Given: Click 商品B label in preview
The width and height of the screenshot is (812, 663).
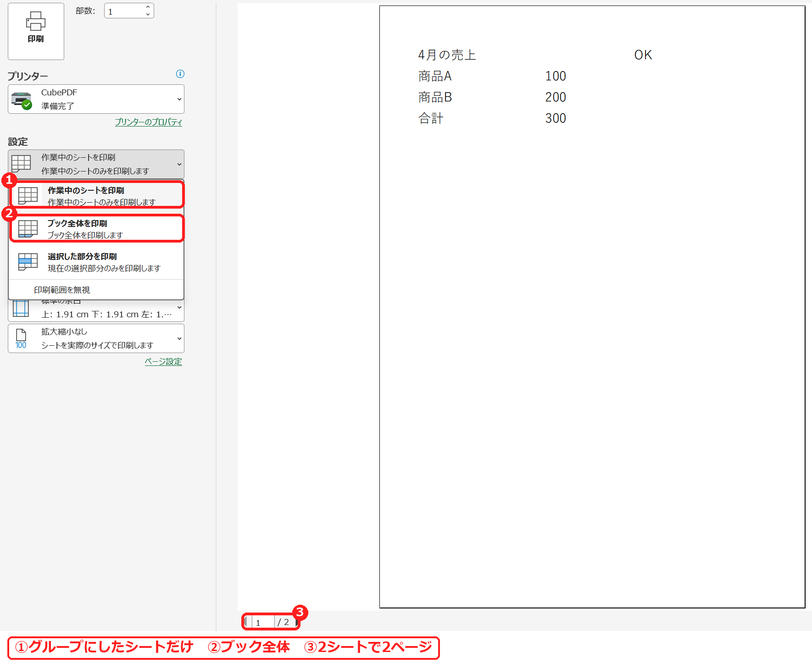Looking at the screenshot, I should coord(435,97).
